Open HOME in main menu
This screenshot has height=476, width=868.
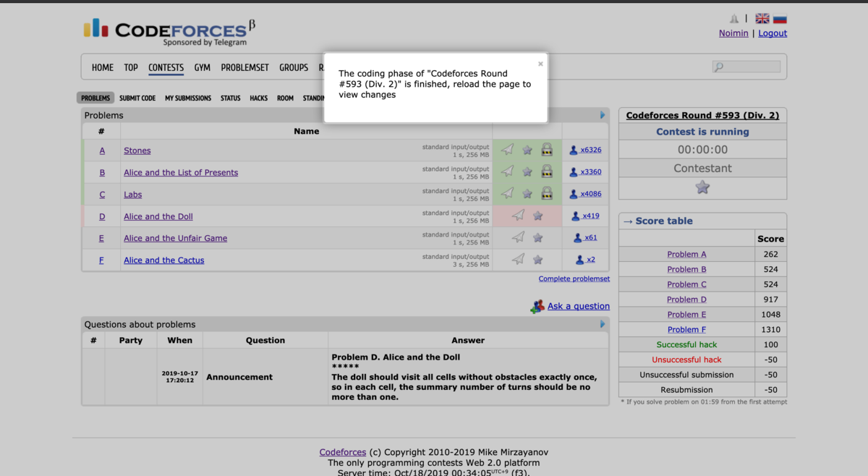(x=103, y=67)
